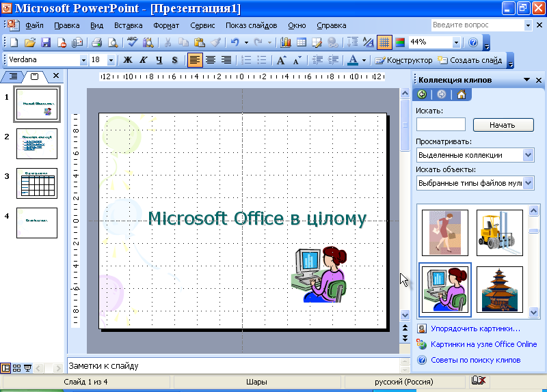Cut selection with scissors icon
Image resolution: width=547 pixels, height=392 pixels.
point(168,42)
